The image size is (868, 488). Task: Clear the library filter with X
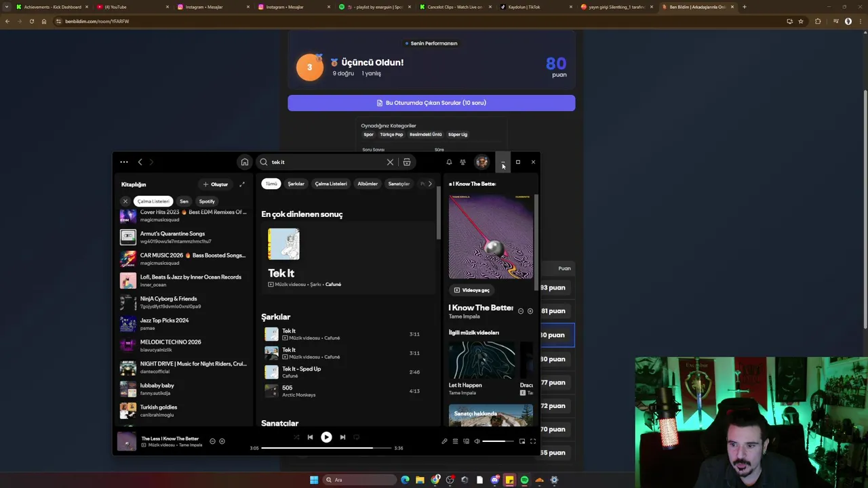click(x=125, y=201)
